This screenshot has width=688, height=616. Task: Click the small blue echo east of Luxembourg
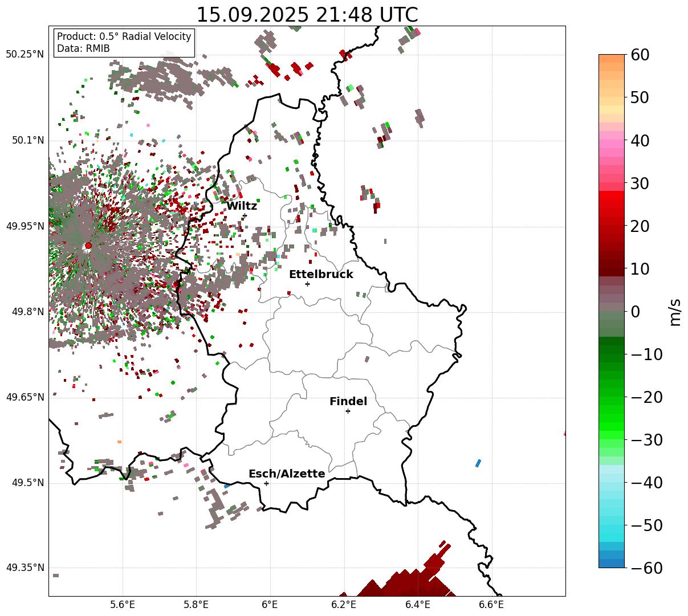pyautogui.click(x=478, y=463)
